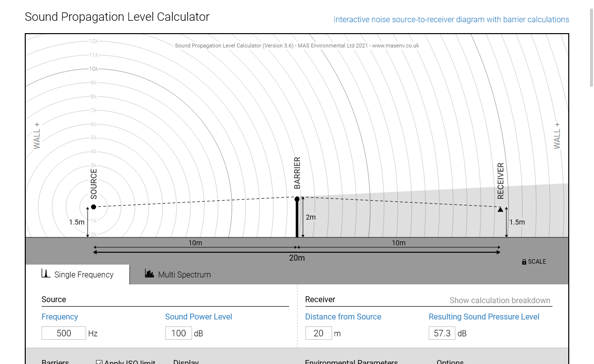Click Resulting Sound Pressure Level label

(x=484, y=317)
